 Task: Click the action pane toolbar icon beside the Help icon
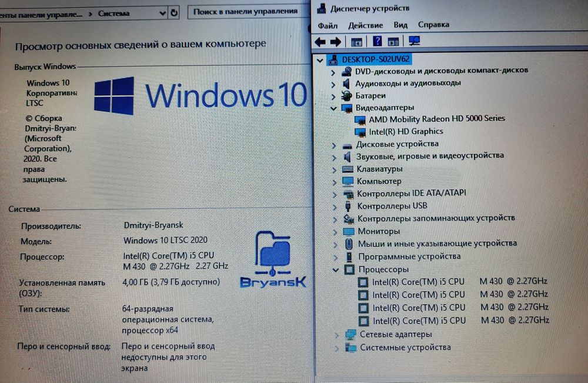[x=393, y=42]
